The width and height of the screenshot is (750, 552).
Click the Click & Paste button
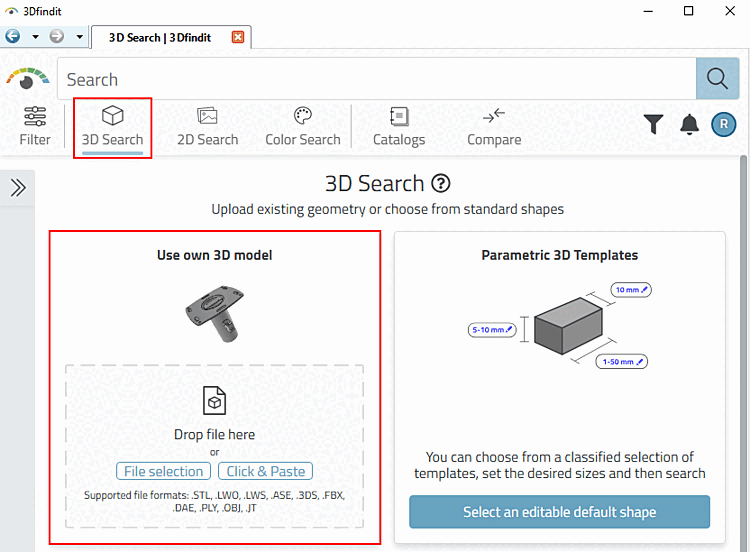coord(265,471)
